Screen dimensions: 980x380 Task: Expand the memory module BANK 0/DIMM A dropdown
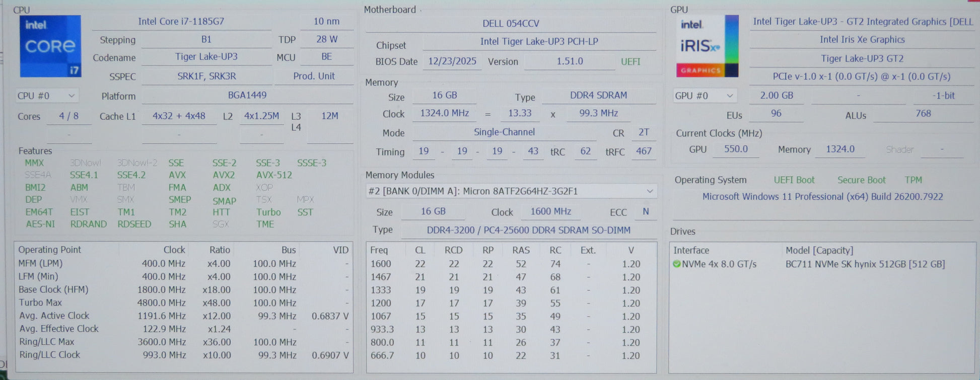tap(649, 191)
